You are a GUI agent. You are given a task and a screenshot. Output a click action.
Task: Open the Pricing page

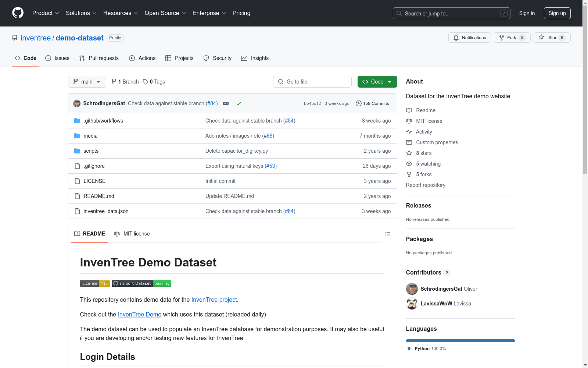tap(241, 13)
